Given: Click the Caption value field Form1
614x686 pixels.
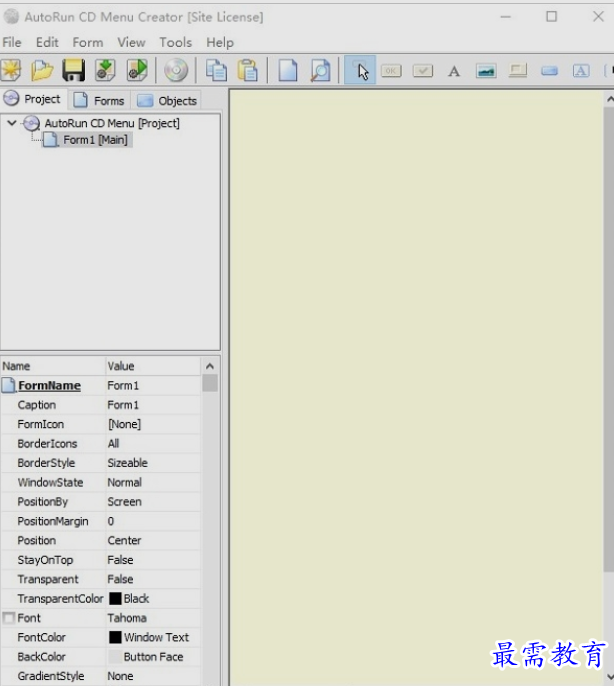Looking at the screenshot, I should coord(152,405).
